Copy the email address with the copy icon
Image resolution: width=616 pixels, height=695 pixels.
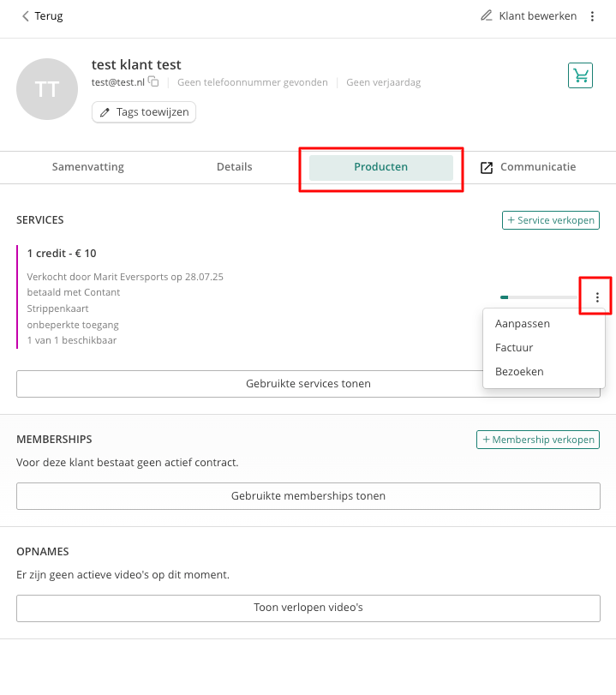tap(153, 81)
